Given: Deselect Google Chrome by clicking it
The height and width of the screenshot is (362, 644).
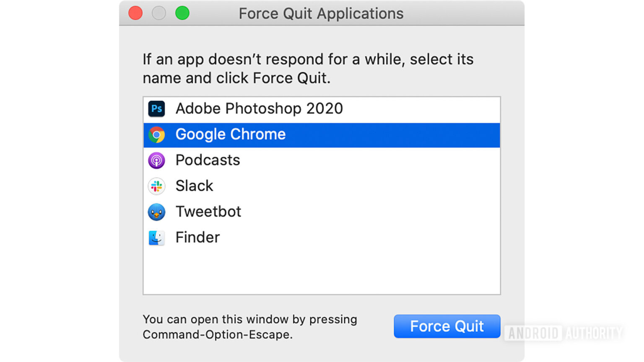Looking at the screenshot, I should (231, 134).
